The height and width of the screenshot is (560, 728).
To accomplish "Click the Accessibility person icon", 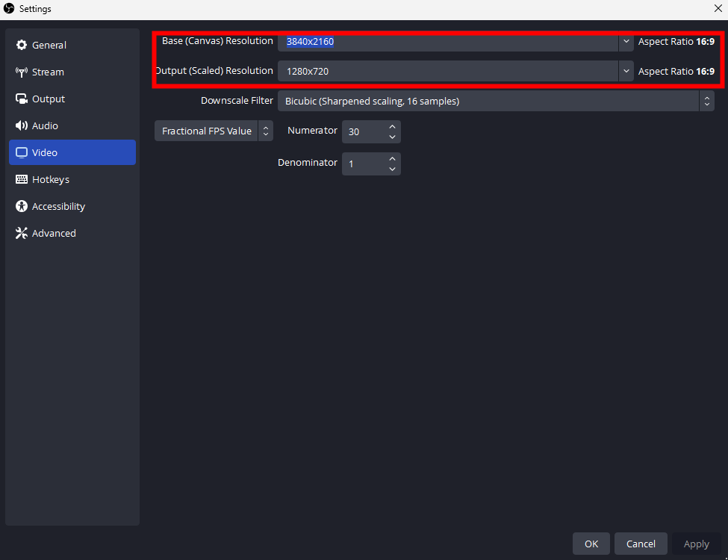I will pyautogui.click(x=22, y=207).
